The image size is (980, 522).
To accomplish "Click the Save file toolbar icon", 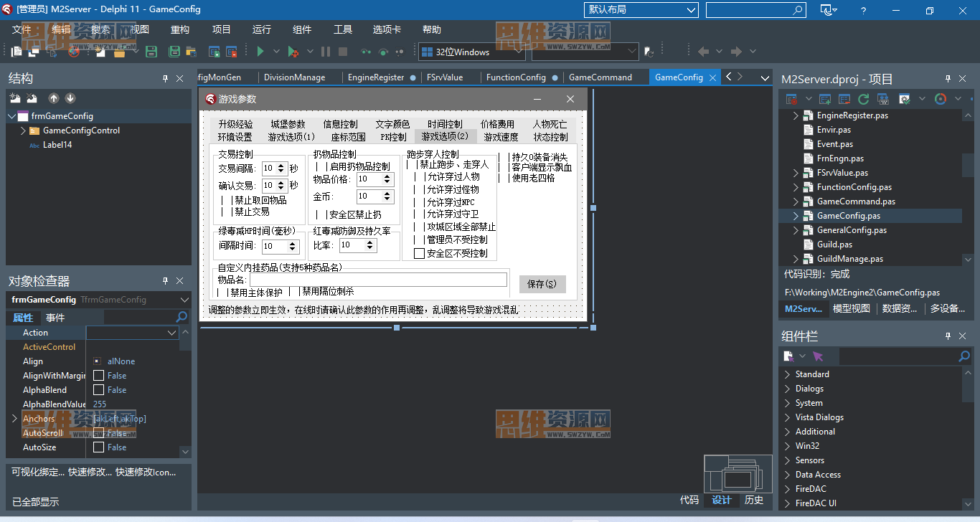I will point(151,52).
